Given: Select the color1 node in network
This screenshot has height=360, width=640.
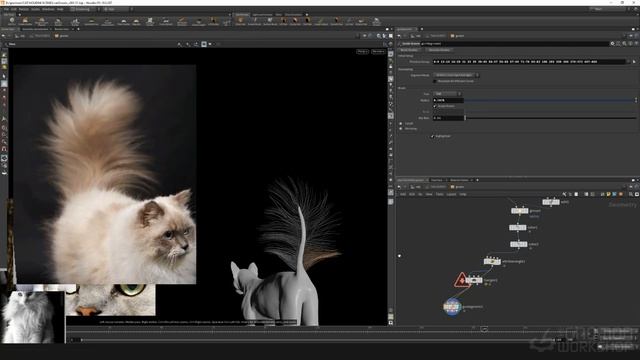Looking at the screenshot, I should pyautogui.click(x=518, y=228).
